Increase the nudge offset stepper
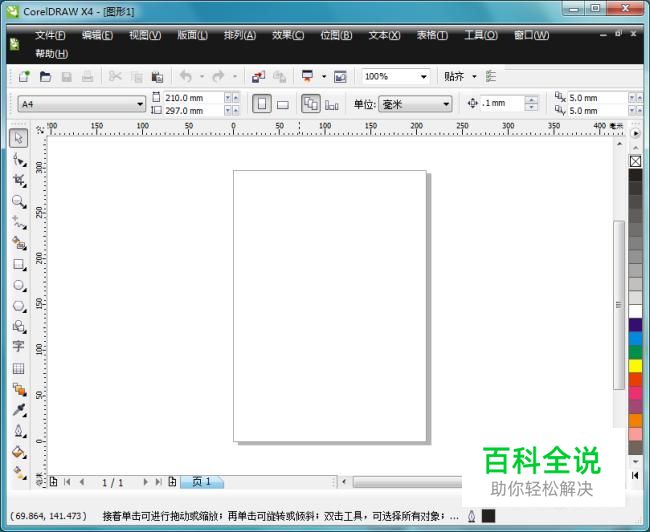 coord(531,100)
